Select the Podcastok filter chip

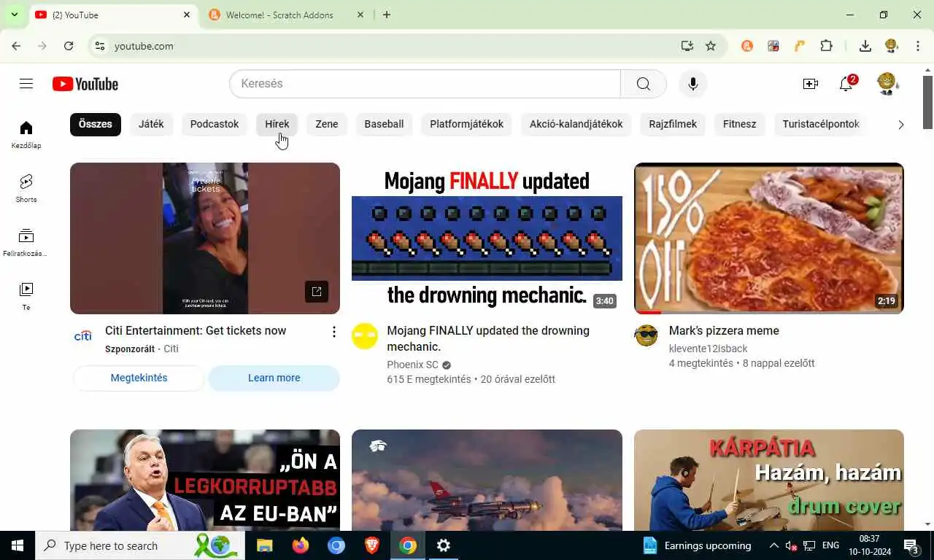(x=215, y=124)
